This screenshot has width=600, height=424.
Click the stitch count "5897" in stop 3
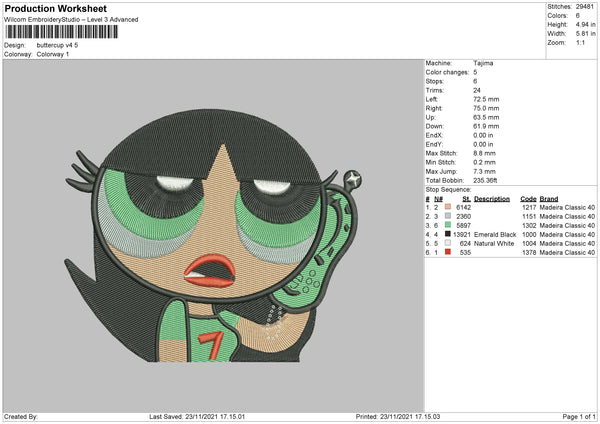click(x=463, y=225)
